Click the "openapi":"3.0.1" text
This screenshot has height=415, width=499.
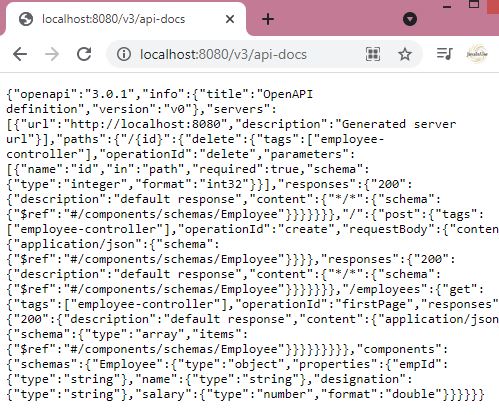74,94
